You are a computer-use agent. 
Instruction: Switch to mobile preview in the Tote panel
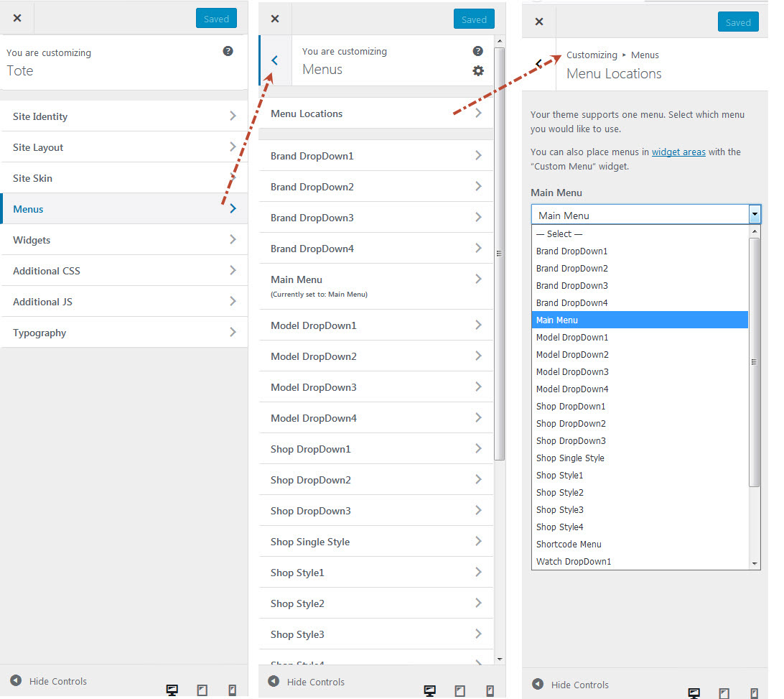[233, 690]
